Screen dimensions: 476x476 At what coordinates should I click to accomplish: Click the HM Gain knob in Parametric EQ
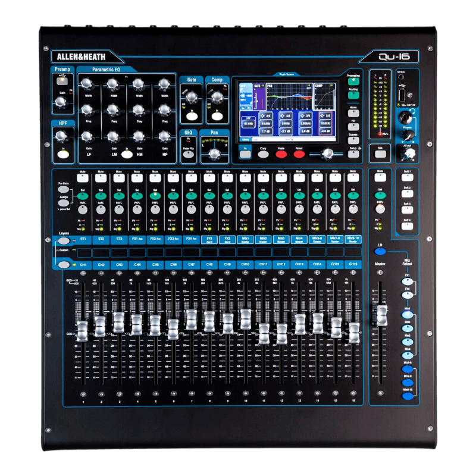(x=139, y=137)
